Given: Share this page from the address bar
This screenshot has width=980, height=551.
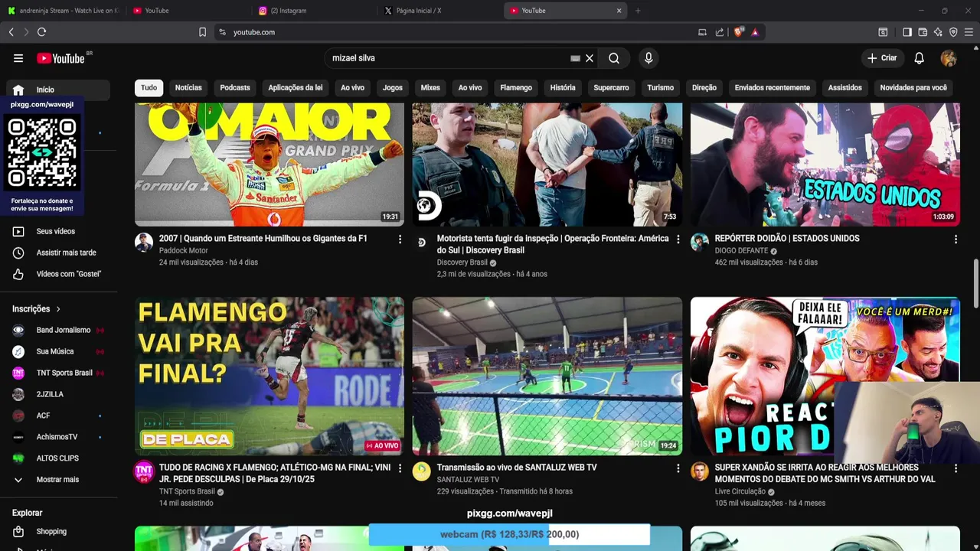Looking at the screenshot, I should pos(720,32).
